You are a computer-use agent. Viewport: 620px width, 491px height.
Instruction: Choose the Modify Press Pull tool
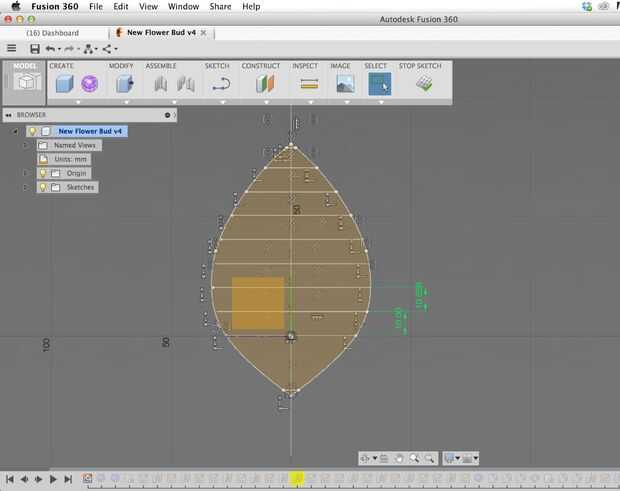125,84
